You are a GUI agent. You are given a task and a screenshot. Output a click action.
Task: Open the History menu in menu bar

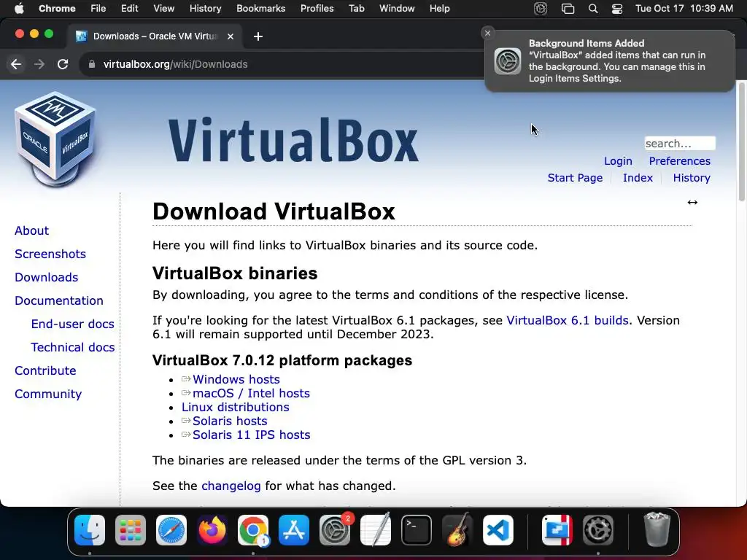(x=205, y=9)
